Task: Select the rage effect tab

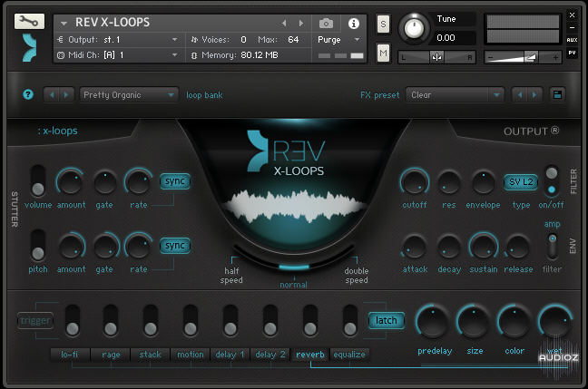Action: 111,355
